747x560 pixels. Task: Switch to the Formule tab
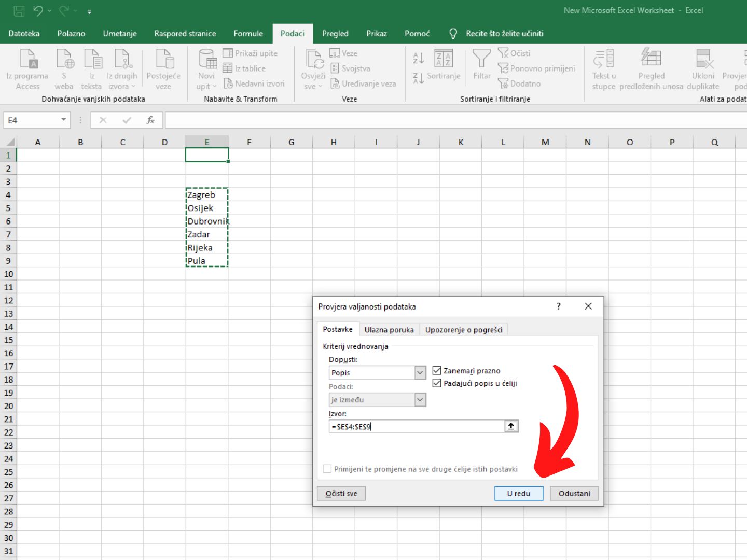click(248, 34)
